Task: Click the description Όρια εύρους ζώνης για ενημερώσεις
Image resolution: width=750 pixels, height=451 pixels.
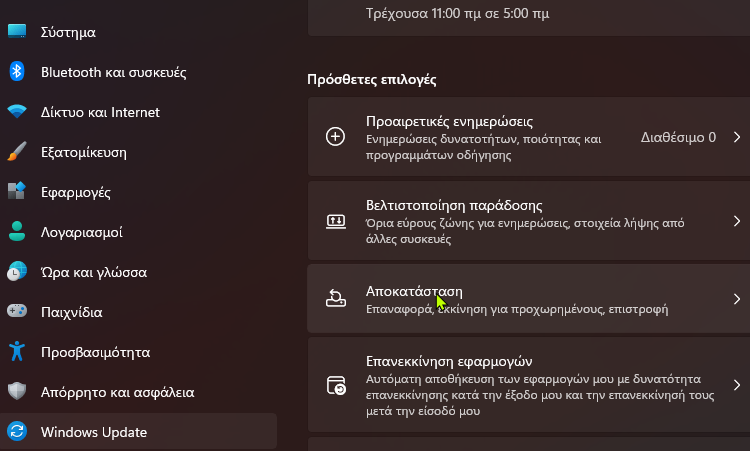Action: click(525, 231)
